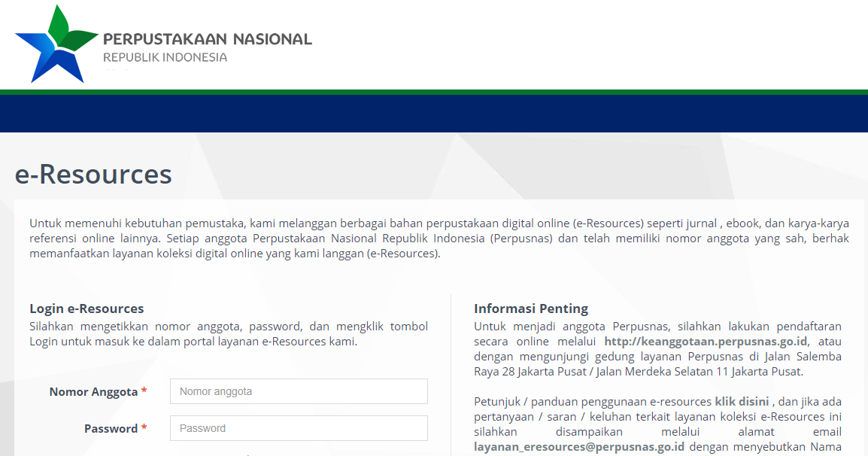
Task: Click the 'Nomor Anggota' field label
Action: pos(93,392)
